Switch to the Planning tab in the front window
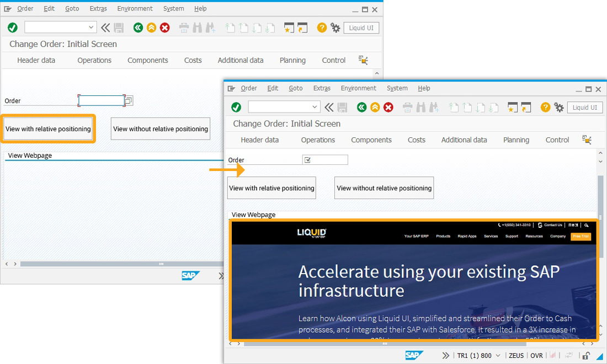 [516, 140]
